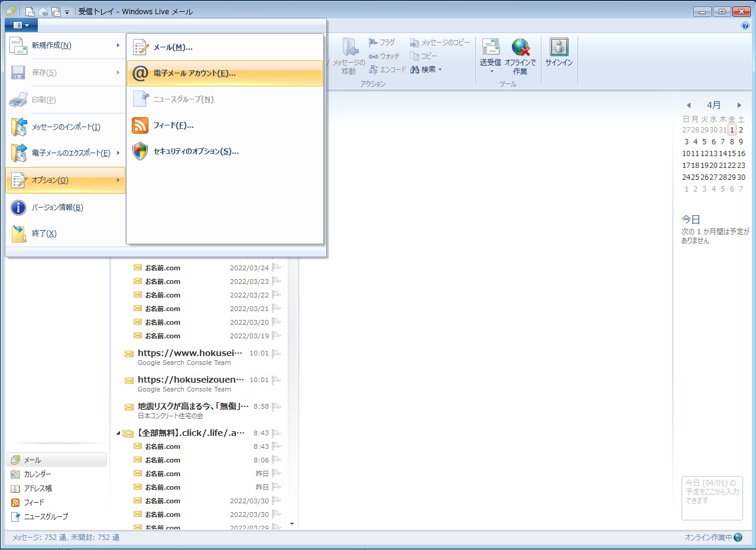Click the 送受信 envelopes icon

pyautogui.click(x=491, y=47)
